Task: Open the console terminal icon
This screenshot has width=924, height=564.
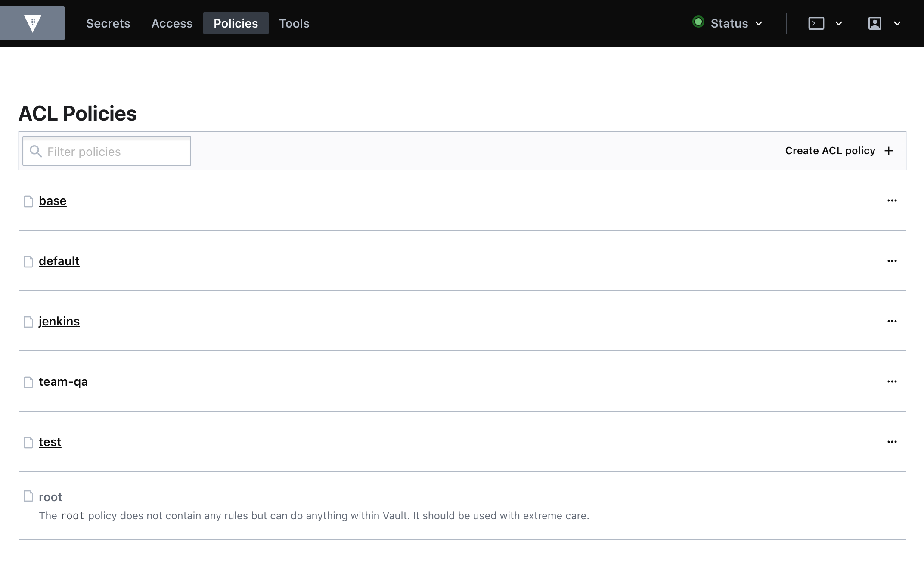Action: point(816,23)
